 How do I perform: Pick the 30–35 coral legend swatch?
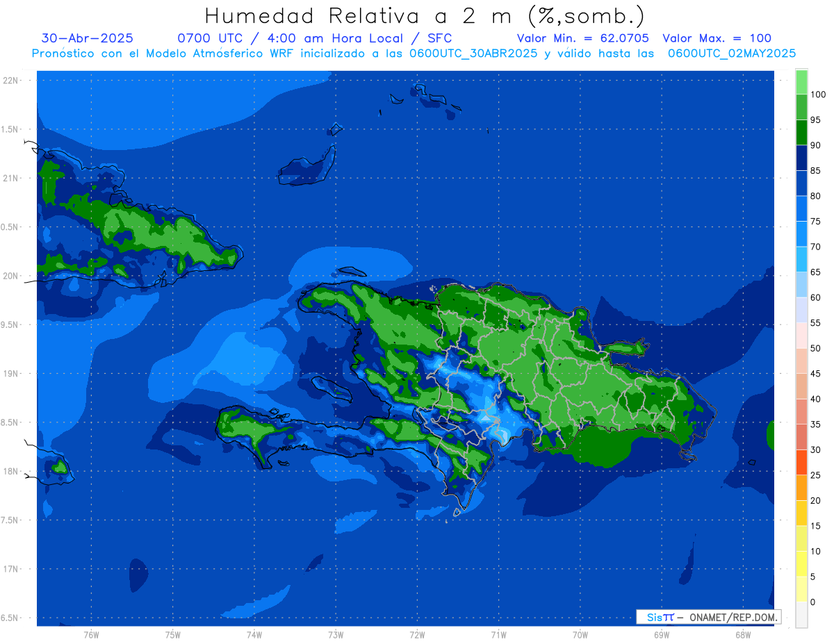(x=801, y=437)
